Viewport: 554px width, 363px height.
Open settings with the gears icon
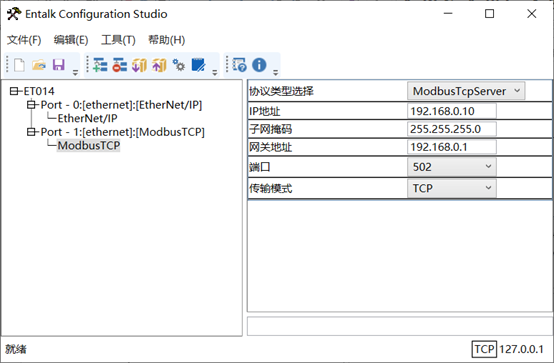coord(179,65)
